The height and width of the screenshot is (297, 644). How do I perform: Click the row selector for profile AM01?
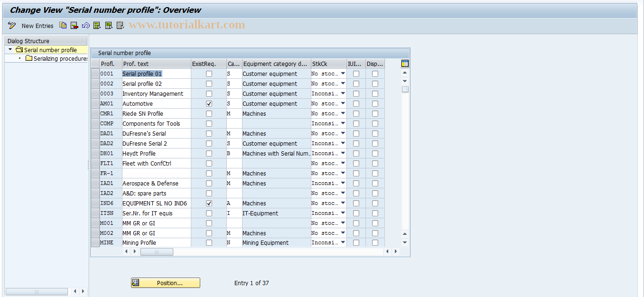[95, 103]
